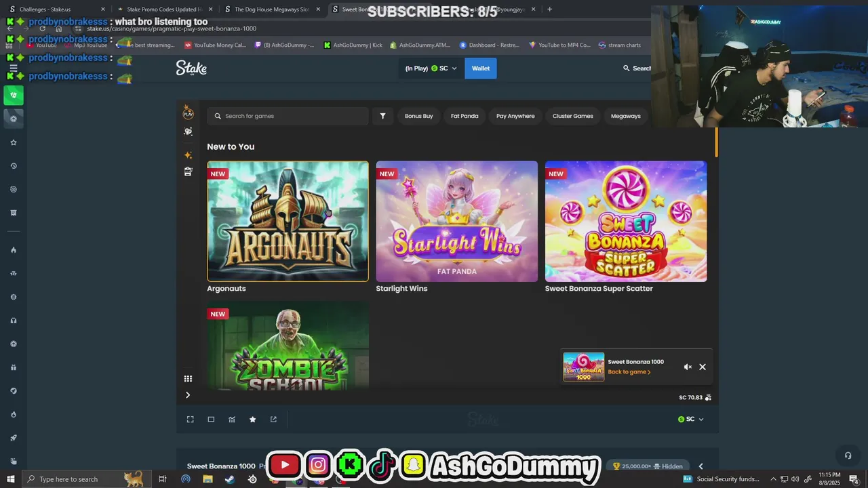The width and height of the screenshot is (868, 488).
Task: Open a new browser tab
Action: (549, 9)
